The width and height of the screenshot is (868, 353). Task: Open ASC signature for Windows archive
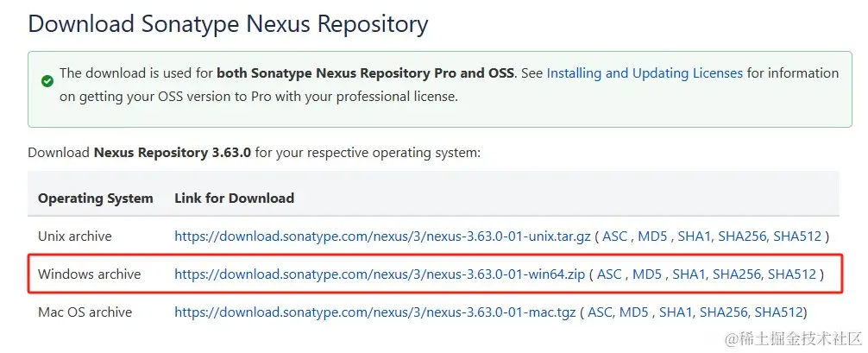pos(609,274)
